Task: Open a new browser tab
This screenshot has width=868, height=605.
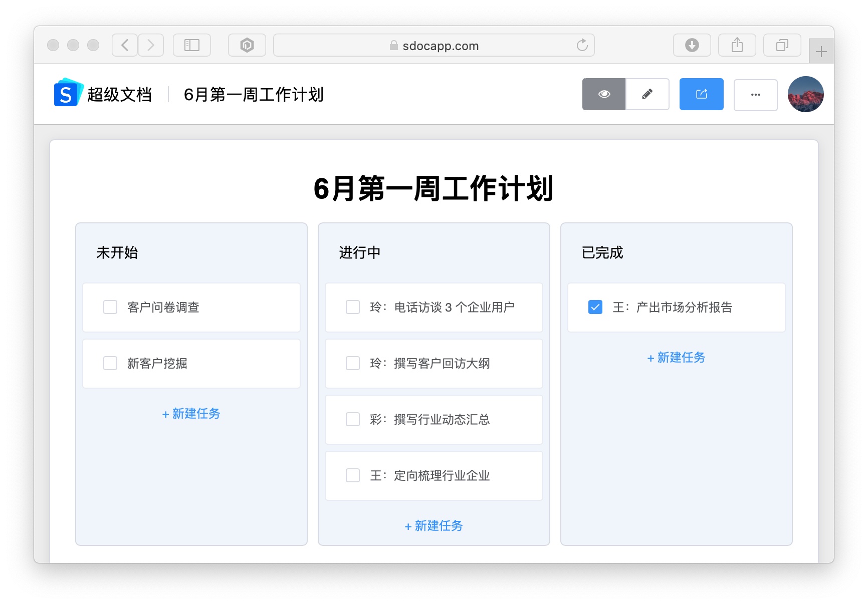Action: (821, 52)
